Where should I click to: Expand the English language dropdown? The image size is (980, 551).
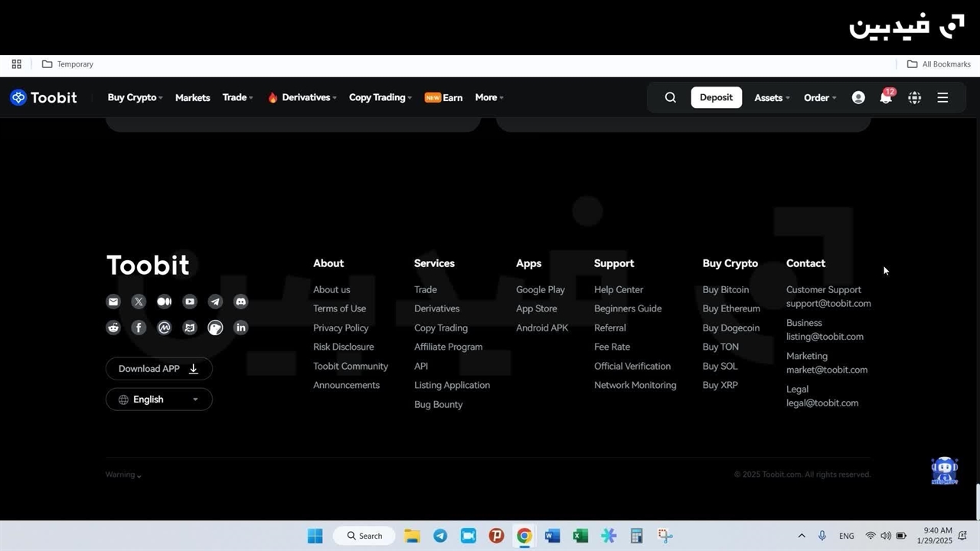coord(158,399)
